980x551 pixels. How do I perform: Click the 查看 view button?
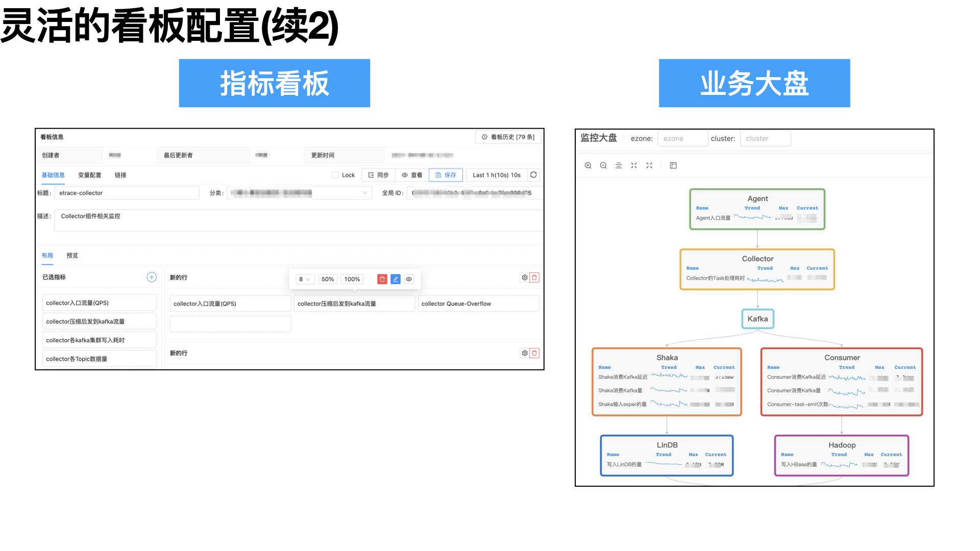tap(412, 175)
